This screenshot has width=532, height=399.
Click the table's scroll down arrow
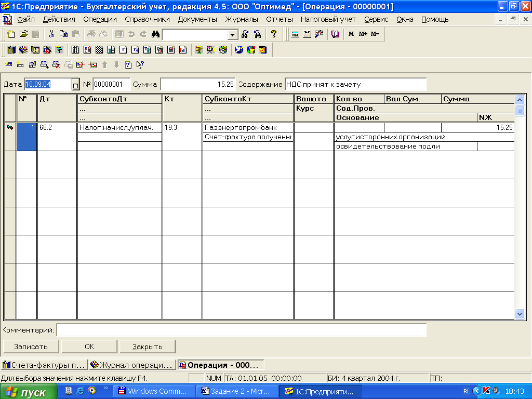[520, 314]
